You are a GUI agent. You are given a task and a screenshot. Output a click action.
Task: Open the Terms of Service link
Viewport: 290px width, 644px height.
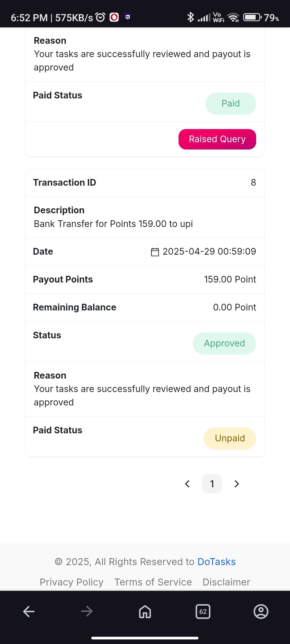point(153,582)
